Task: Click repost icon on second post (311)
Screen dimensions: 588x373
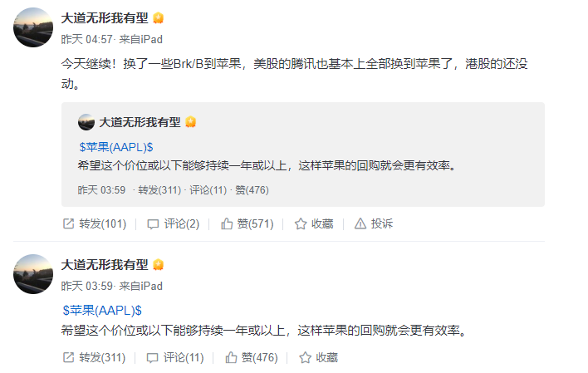Action: (68, 357)
